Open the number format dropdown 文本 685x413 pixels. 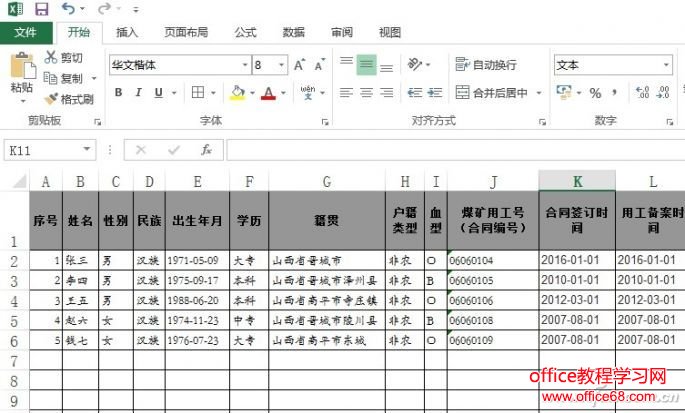click(x=666, y=65)
